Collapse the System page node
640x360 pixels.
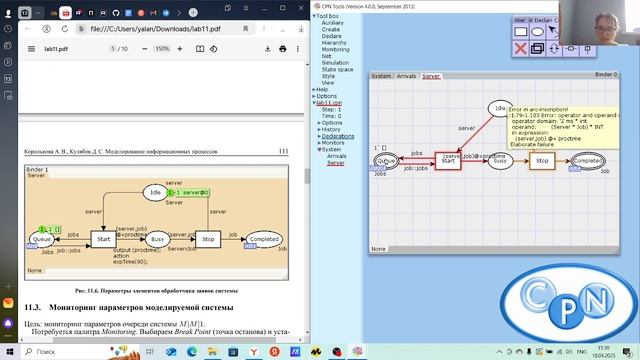pyautogui.click(x=319, y=149)
